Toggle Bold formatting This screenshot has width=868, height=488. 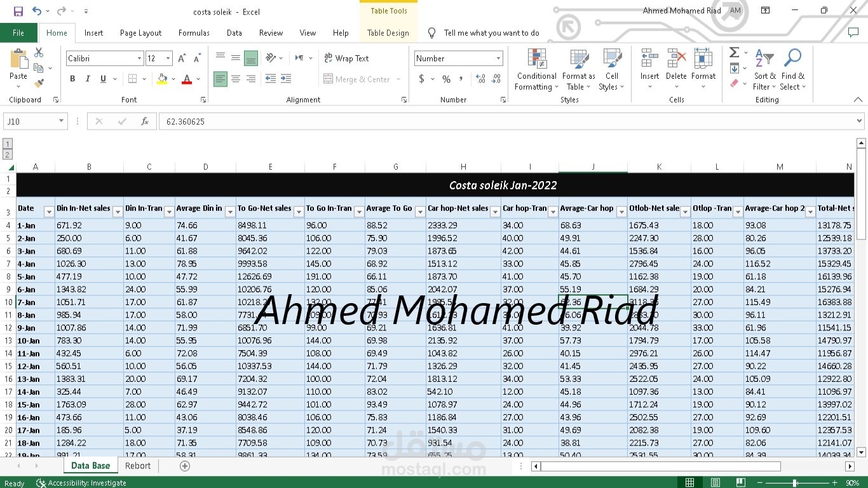[72, 79]
